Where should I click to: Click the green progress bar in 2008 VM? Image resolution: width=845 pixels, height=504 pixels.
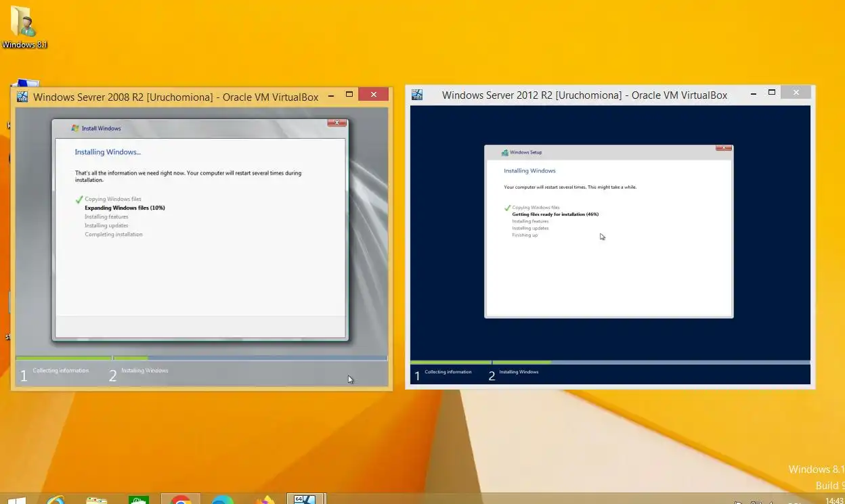coord(81,358)
